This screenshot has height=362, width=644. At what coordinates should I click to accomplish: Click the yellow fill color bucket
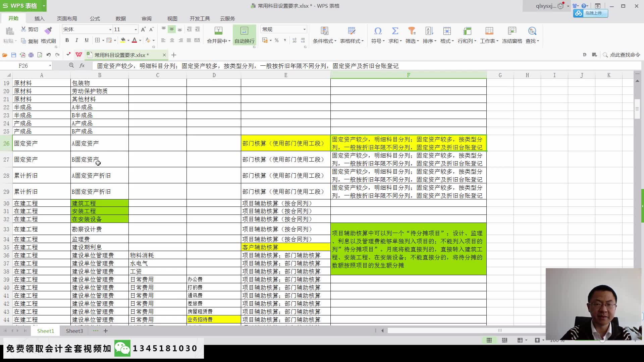pos(123,40)
